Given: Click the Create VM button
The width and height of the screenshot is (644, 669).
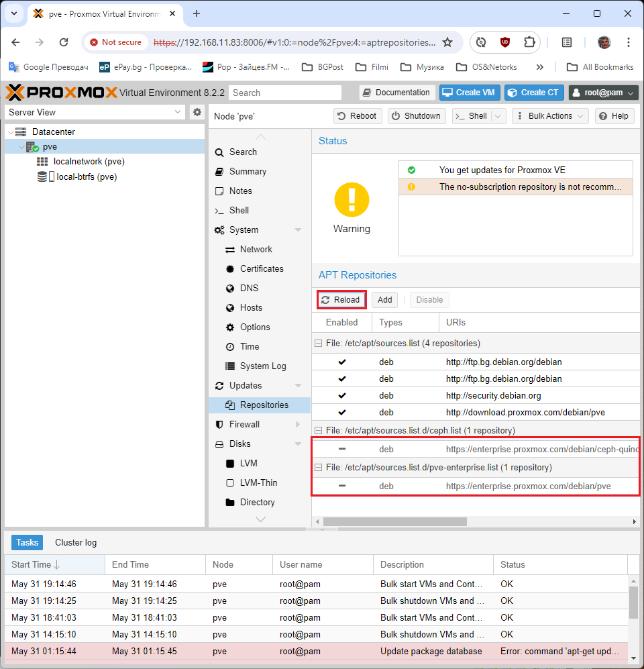Looking at the screenshot, I should click(x=469, y=93).
